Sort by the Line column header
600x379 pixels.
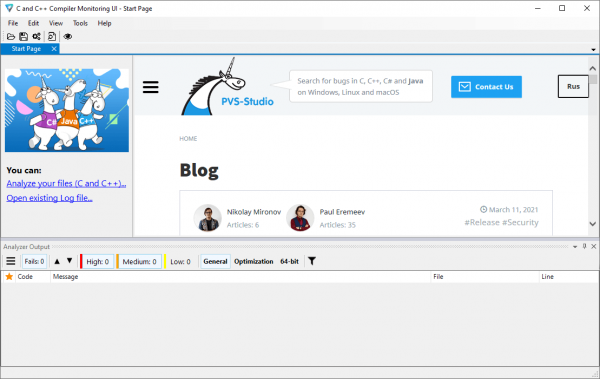click(x=569, y=276)
